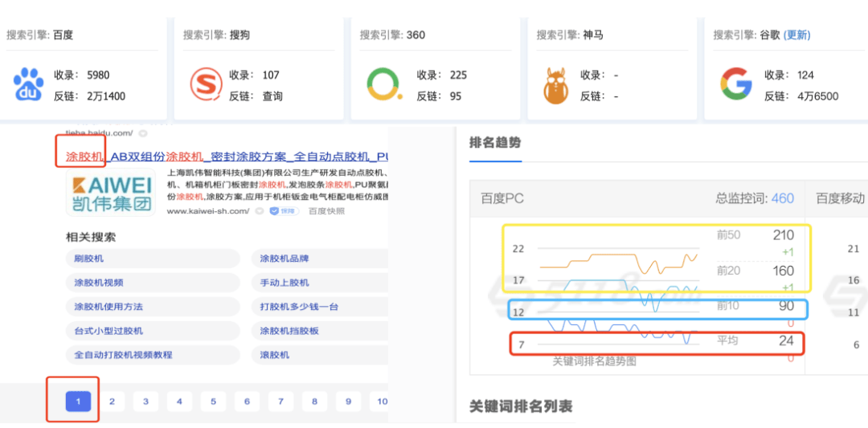
Task: Select related search 打胶机多少钱一台
Action: (319, 307)
